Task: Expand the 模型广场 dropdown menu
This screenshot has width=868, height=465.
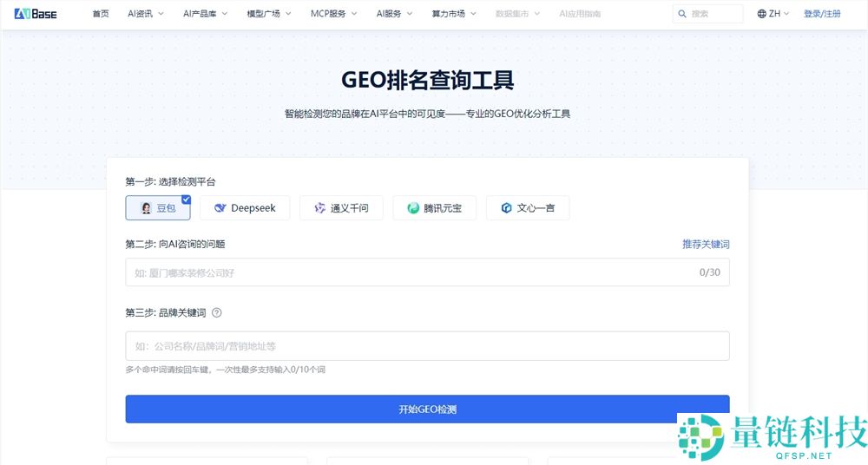Action: click(269, 14)
